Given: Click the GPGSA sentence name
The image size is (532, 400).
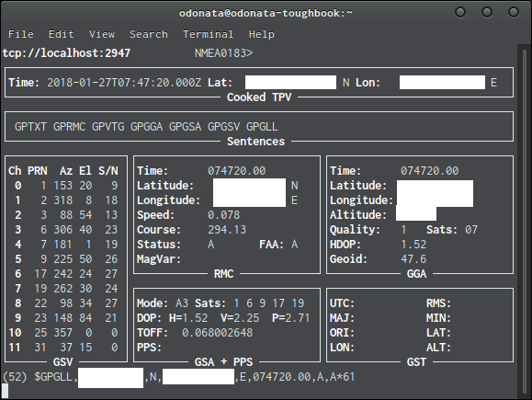Looking at the screenshot, I should tap(185, 127).
